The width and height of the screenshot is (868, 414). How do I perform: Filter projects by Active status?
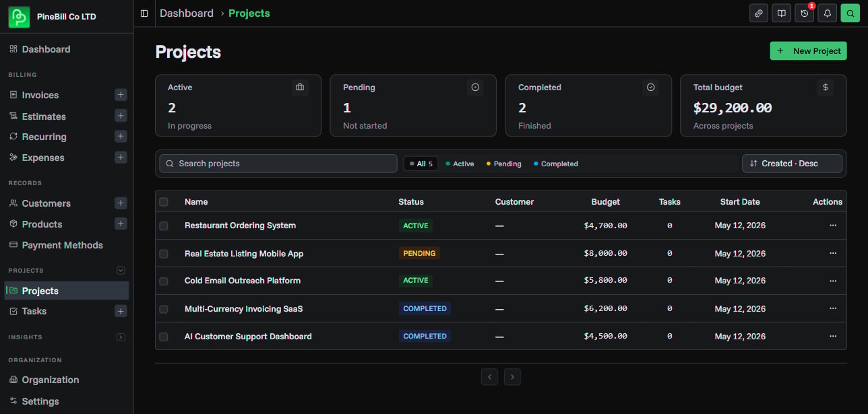tap(460, 164)
